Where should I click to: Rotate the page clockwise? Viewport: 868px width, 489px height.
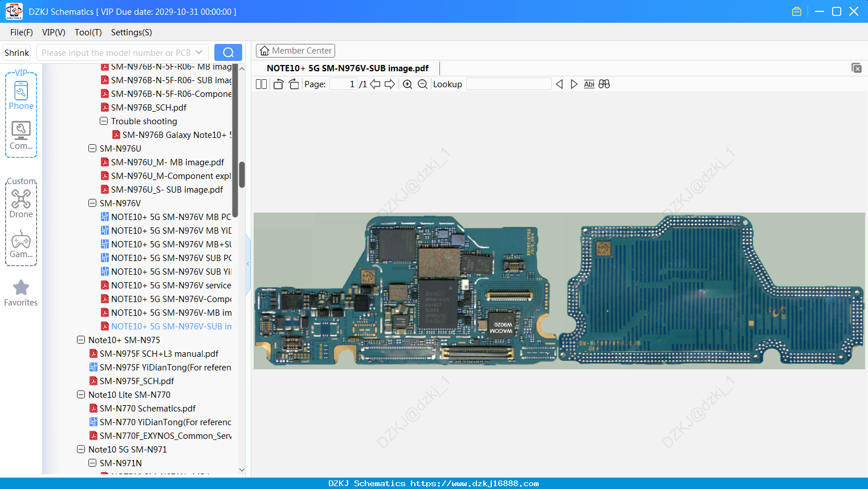294,84
